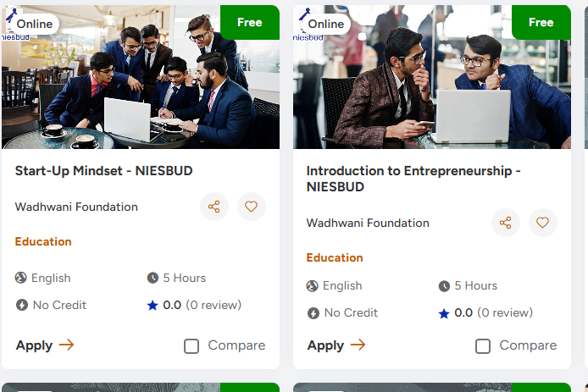The image size is (588, 392).
Task: Apply to Start-Up Mindset - NIESBUD
Action: coord(45,345)
